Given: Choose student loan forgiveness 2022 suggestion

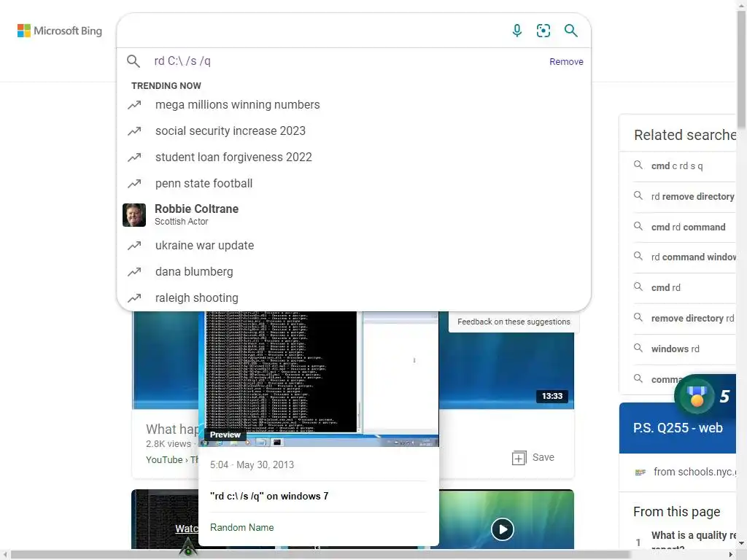Looking at the screenshot, I should [x=233, y=157].
